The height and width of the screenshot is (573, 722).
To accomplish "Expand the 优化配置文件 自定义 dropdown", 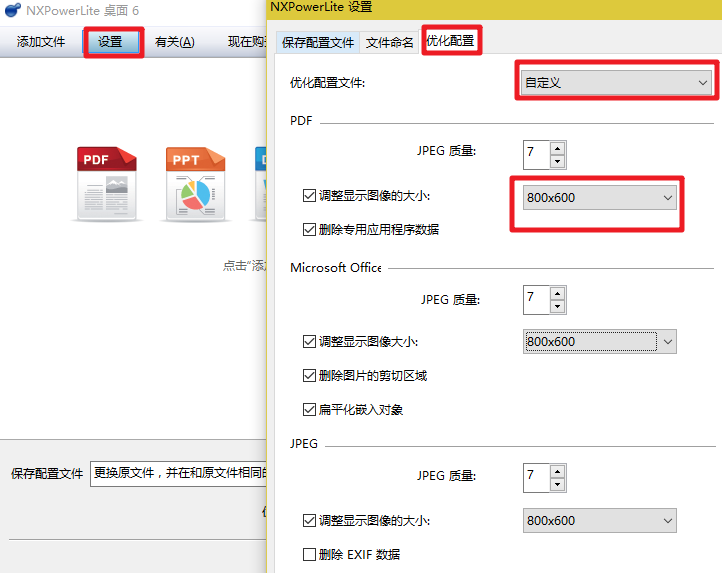I will 616,82.
